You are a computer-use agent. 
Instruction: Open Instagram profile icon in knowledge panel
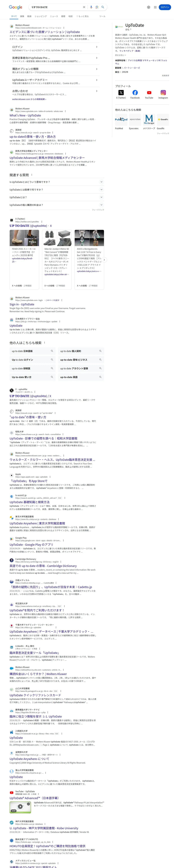pos(163,93)
